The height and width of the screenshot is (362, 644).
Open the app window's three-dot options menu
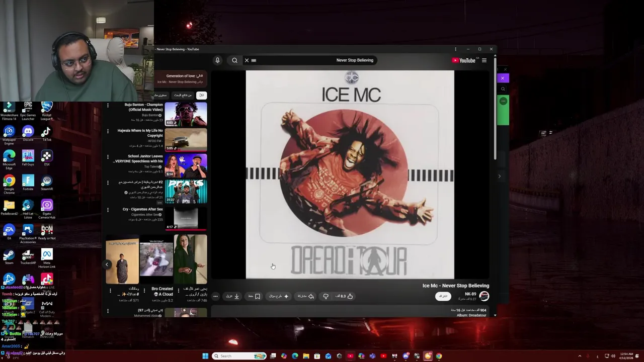point(455,49)
